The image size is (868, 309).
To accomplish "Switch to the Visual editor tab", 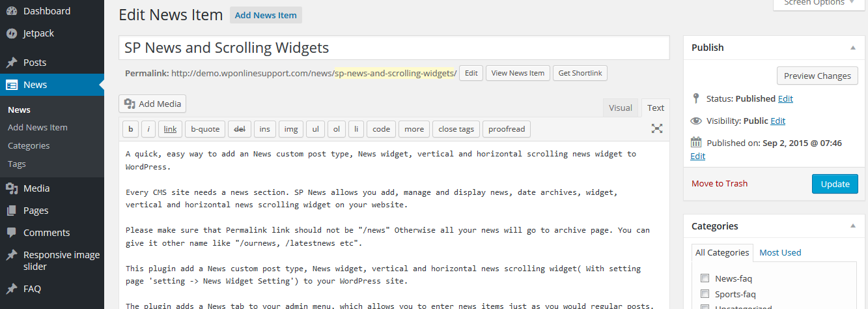I will [621, 108].
